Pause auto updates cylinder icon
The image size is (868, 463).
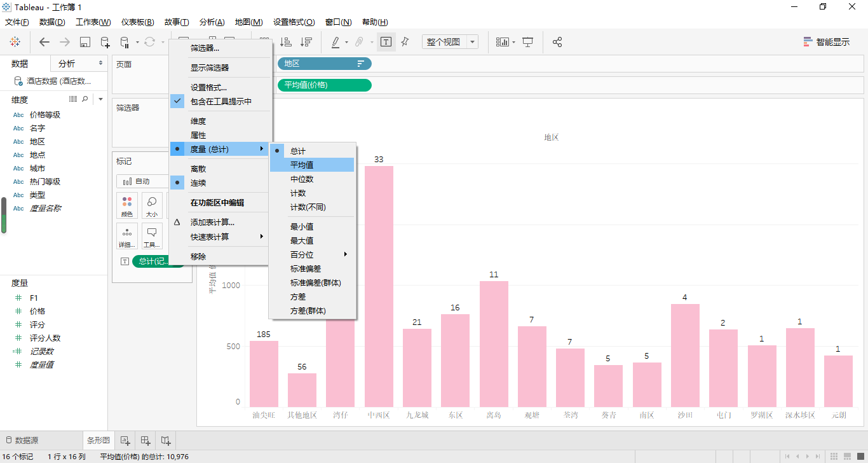pyautogui.click(x=125, y=42)
